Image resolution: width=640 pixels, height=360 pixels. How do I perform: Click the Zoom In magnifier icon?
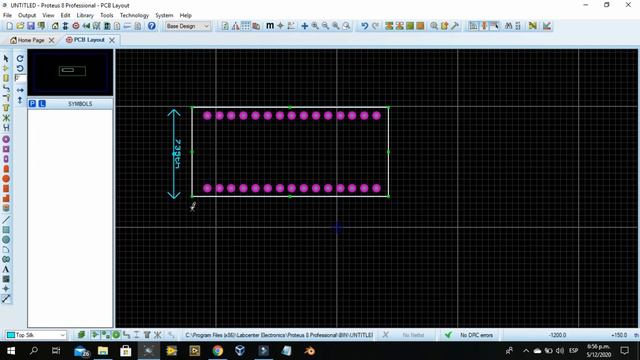pyautogui.click(x=315, y=26)
